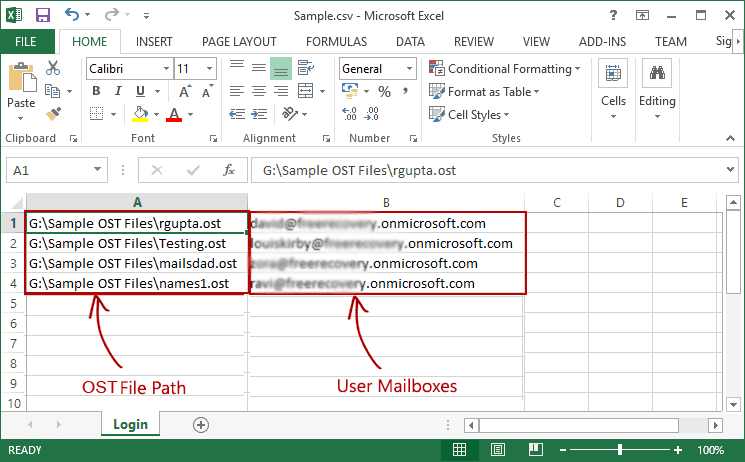This screenshot has height=462, width=745.
Task: Open the font size 11 dropdown
Action: click(209, 68)
